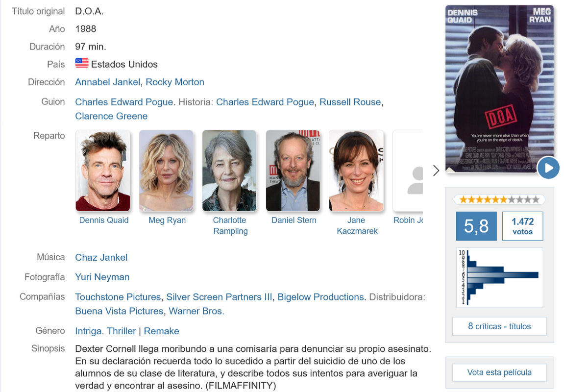Click the Touchstone Pictures company link
The height and width of the screenshot is (392, 564).
point(118,297)
